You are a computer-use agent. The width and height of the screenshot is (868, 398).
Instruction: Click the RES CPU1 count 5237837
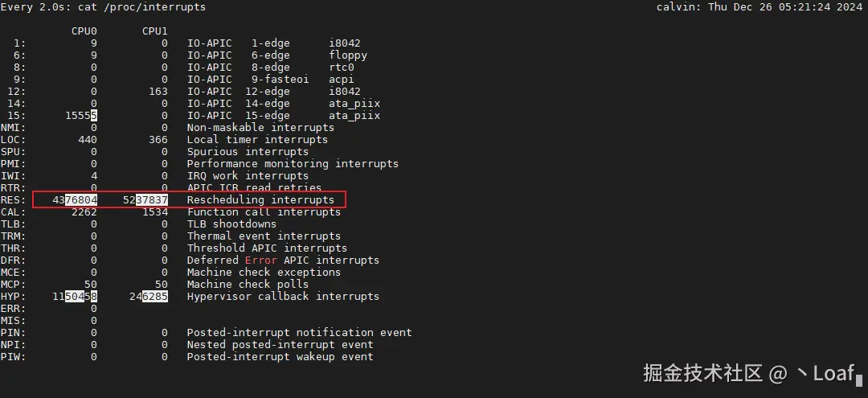click(x=145, y=200)
